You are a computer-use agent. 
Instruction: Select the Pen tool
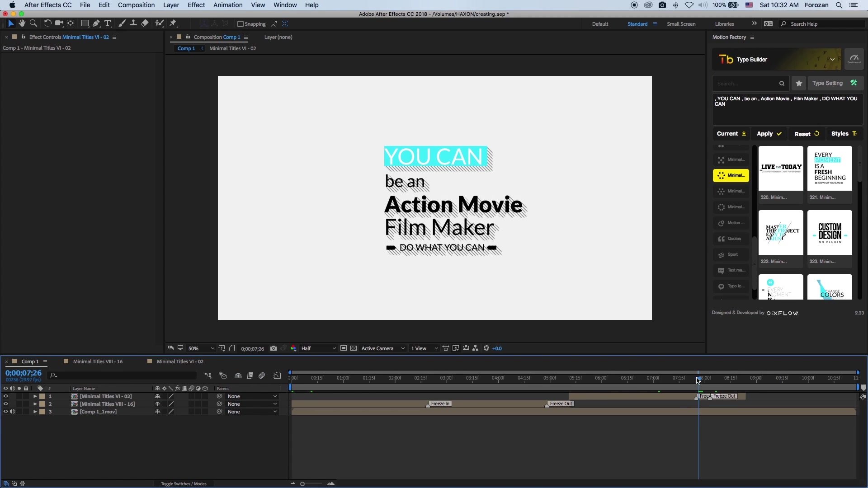point(96,23)
